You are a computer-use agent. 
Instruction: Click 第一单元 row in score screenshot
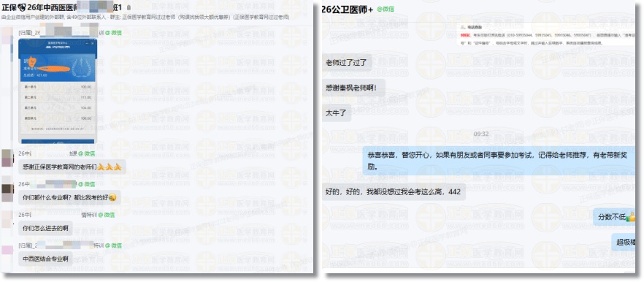tap(58, 87)
